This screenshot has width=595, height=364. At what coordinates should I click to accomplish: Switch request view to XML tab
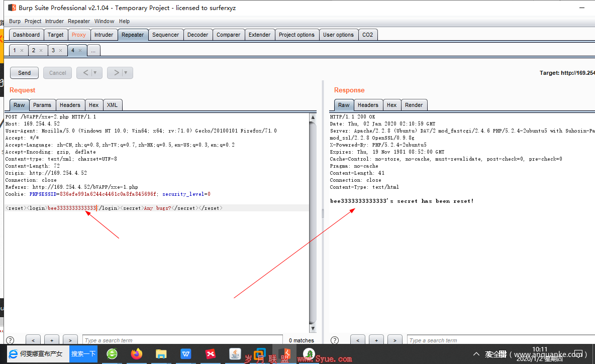113,105
